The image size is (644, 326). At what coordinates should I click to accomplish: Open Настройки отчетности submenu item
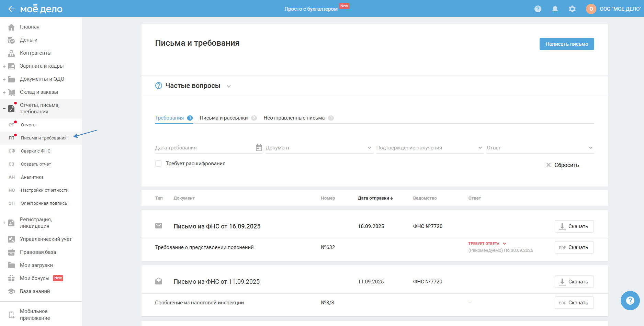tap(45, 190)
